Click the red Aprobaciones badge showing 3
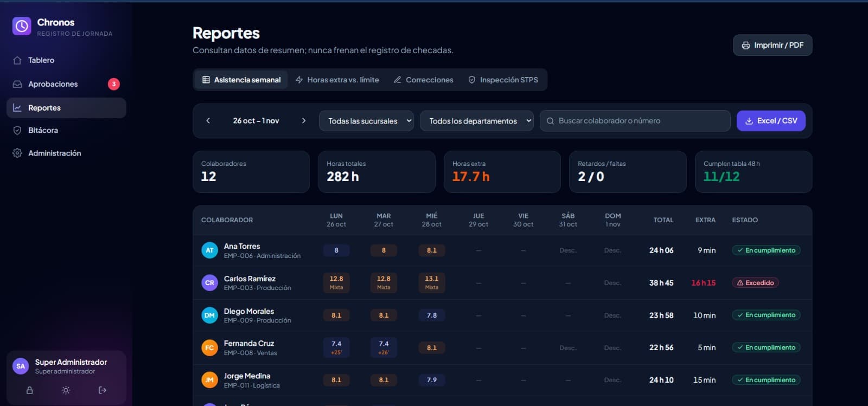Screen dimensions: 868x406 pos(114,84)
